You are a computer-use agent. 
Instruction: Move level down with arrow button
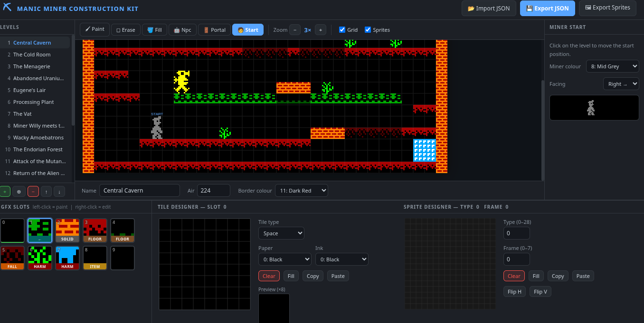click(x=59, y=192)
